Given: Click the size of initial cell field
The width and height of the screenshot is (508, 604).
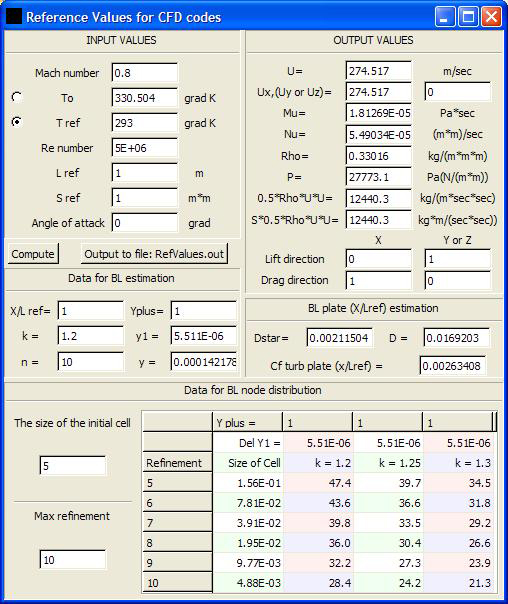Looking at the screenshot, I should click(x=72, y=465).
